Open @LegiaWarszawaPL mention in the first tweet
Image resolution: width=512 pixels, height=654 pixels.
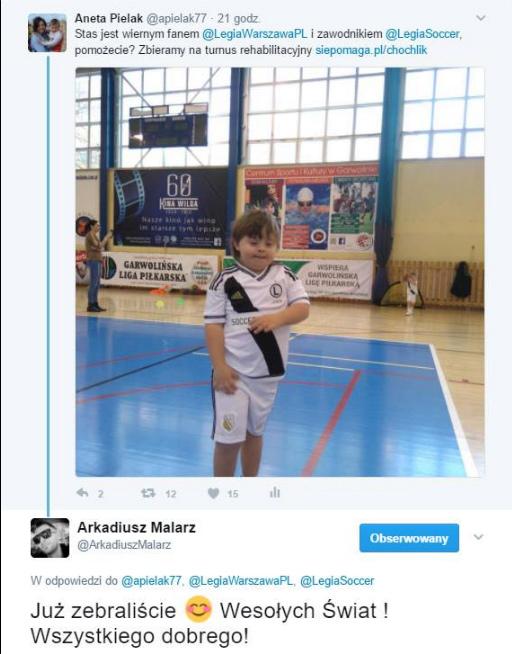pyautogui.click(x=255, y=34)
